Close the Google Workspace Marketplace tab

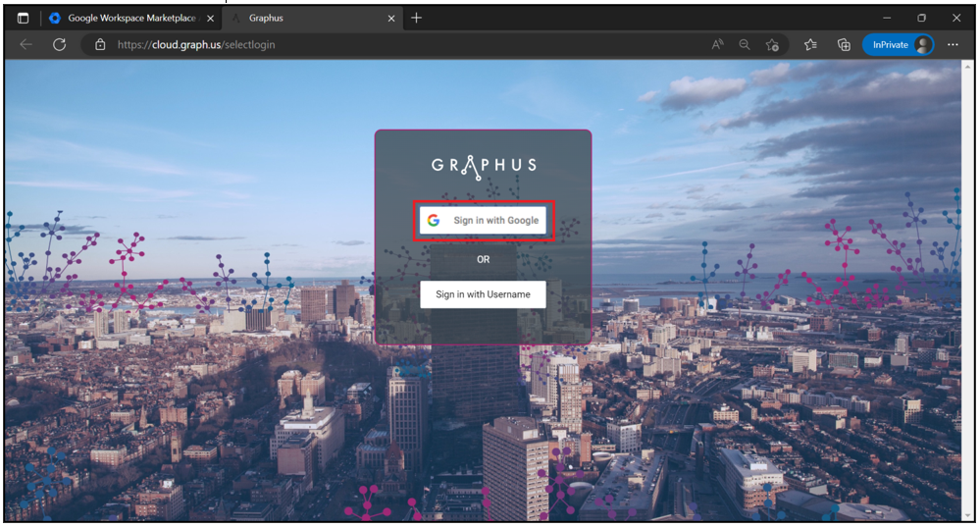(211, 18)
